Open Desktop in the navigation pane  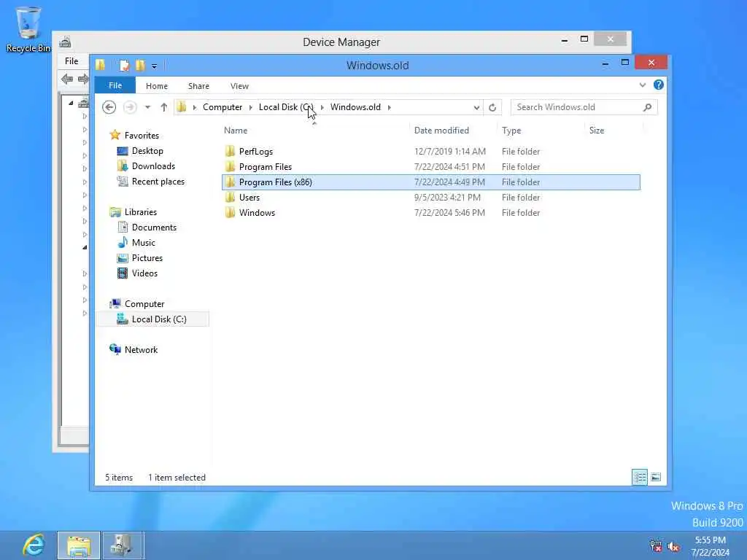(x=147, y=151)
